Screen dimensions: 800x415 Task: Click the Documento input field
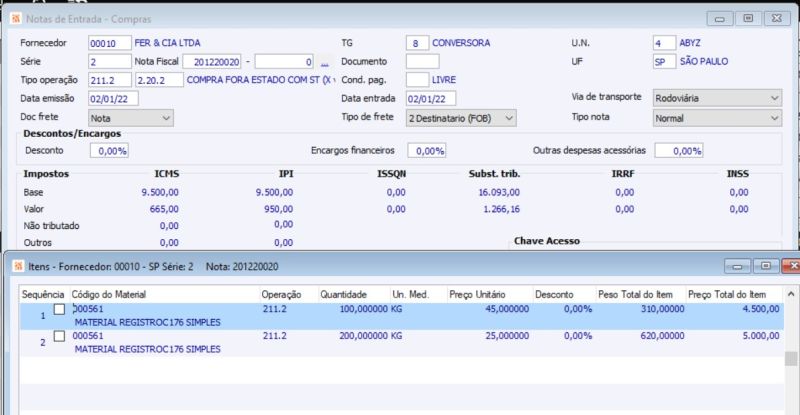422,62
